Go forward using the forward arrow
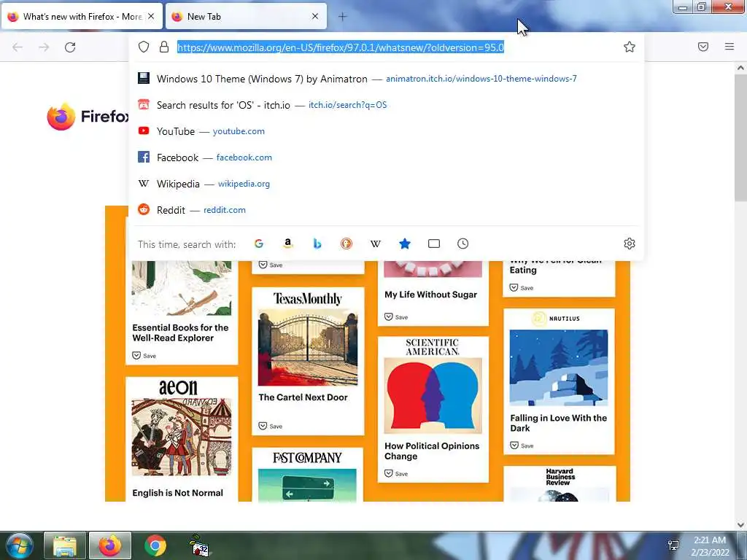The width and height of the screenshot is (747, 560). (x=44, y=47)
